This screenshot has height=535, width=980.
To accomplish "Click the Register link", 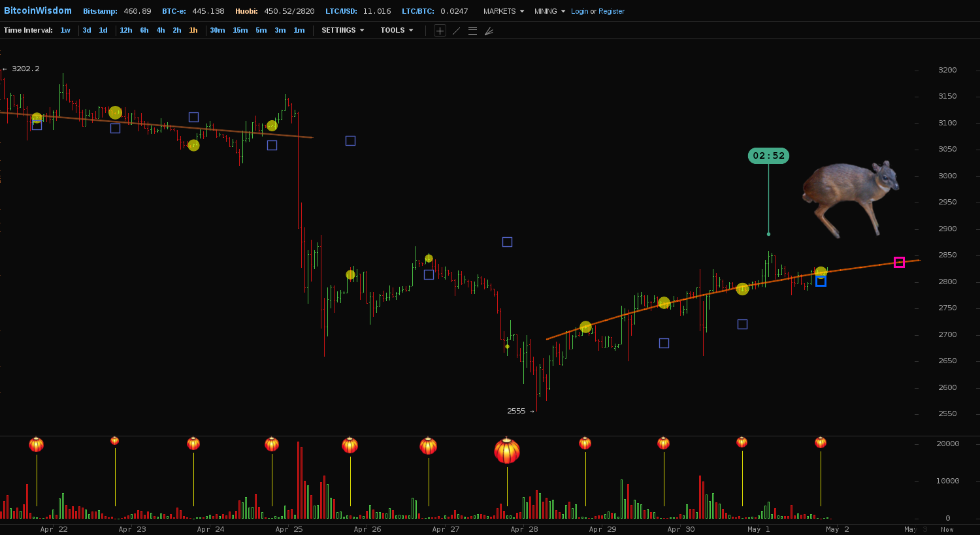I will pos(612,11).
